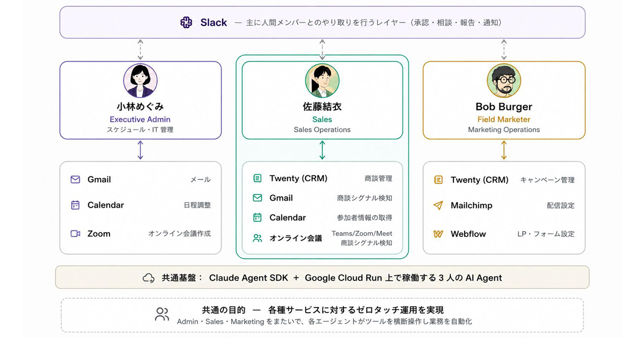Click the Calendar label in Executive Admin tools
The image size is (644, 338).
(x=106, y=205)
